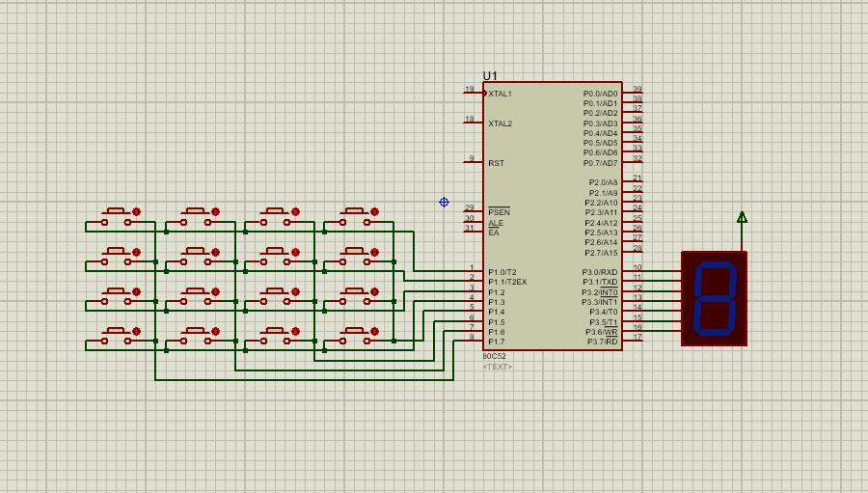Click the push button in keypad row 1, column 1
Image resolution: width=868 pixels, height=493 pixels.
(x=116, y=217)
